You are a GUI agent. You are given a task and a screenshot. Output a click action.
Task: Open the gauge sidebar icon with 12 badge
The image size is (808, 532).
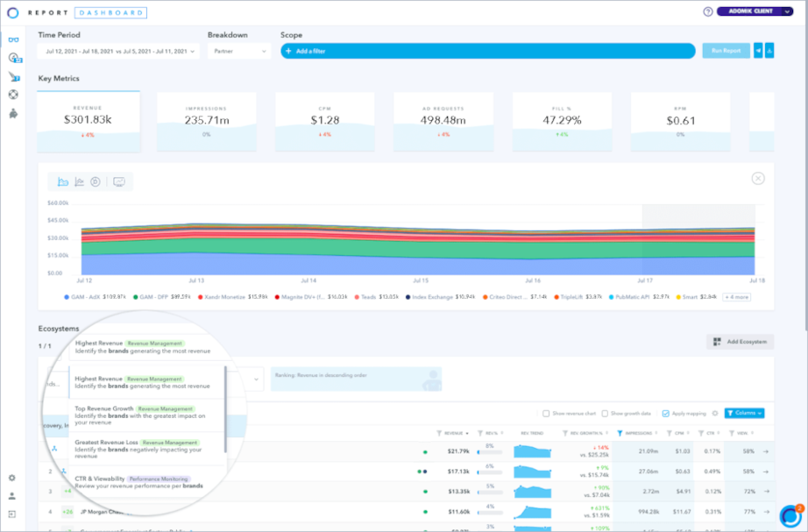14,58
